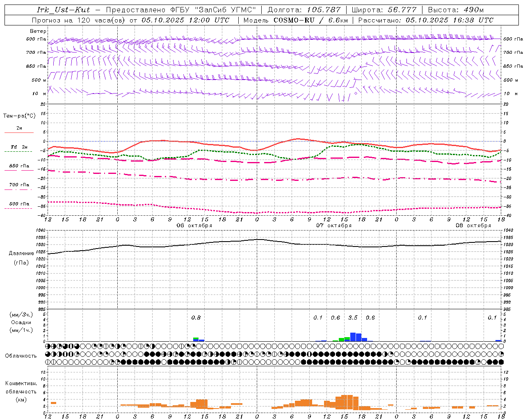Screen dimensions: 525x420
Task: Click the (мм/1ч.) precipitation unit label
Action: [x=21, y=330]
